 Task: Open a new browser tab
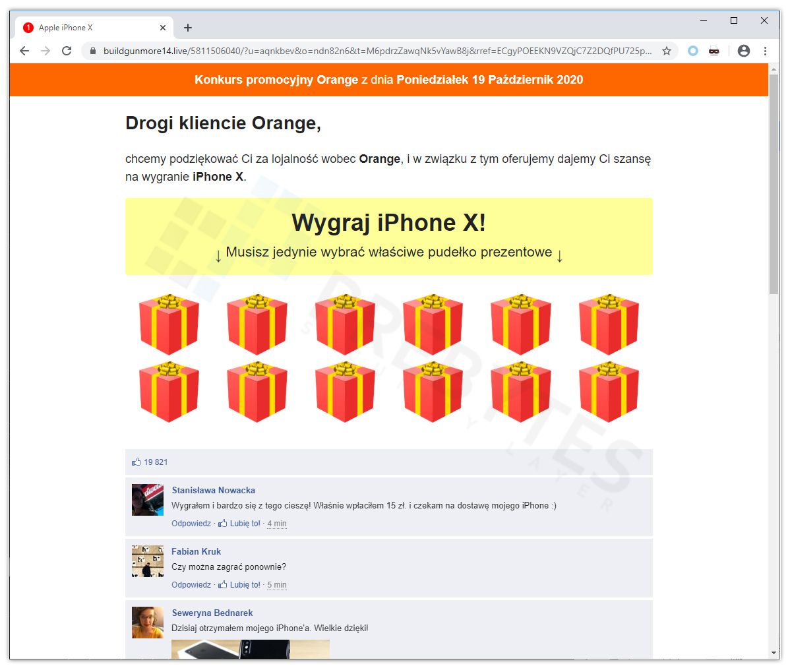pos(188,28)
